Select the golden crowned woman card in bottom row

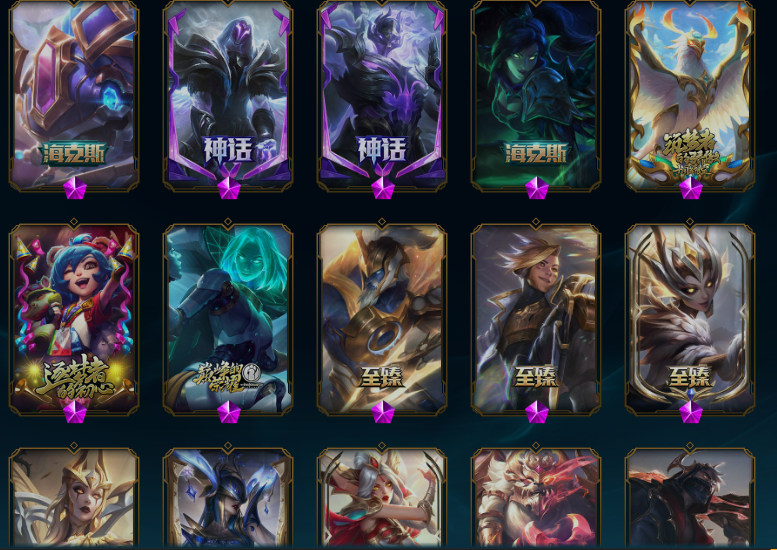click(74, 495)
